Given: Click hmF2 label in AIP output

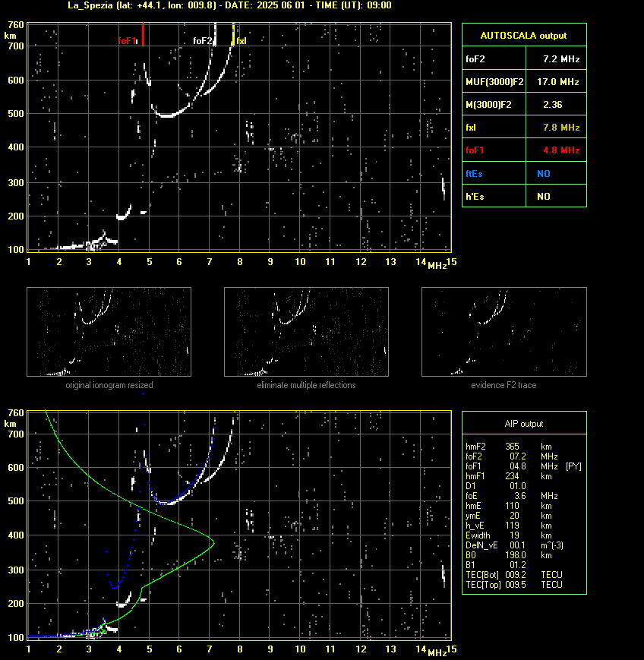Looking at the screenshot, I should point(475,447).
